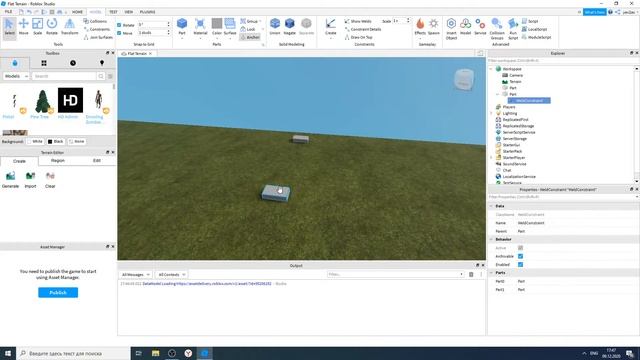Insert a Script from the ribbon
Viewport: 640px width, 360px height.
pyautogui.click(x=530, y=21)
